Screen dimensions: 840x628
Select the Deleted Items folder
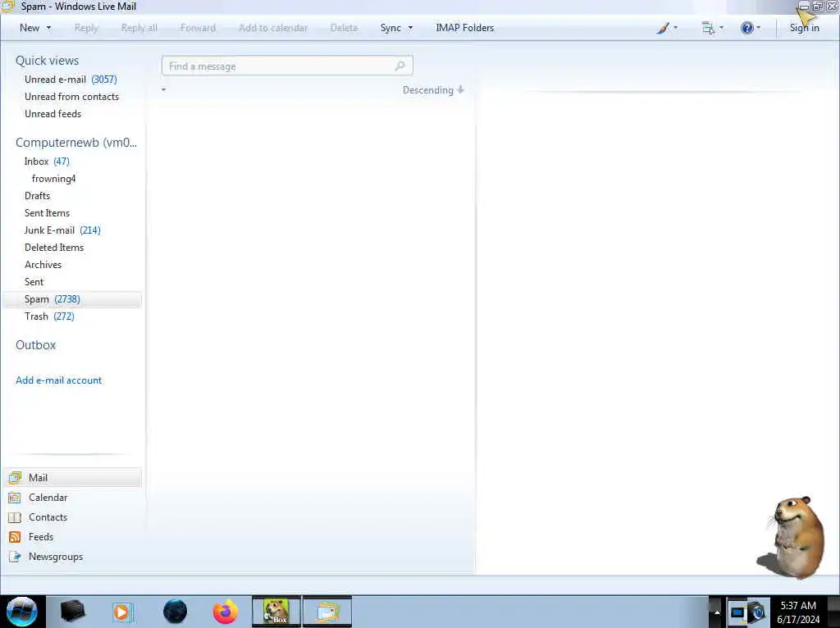tap(54, 248)
